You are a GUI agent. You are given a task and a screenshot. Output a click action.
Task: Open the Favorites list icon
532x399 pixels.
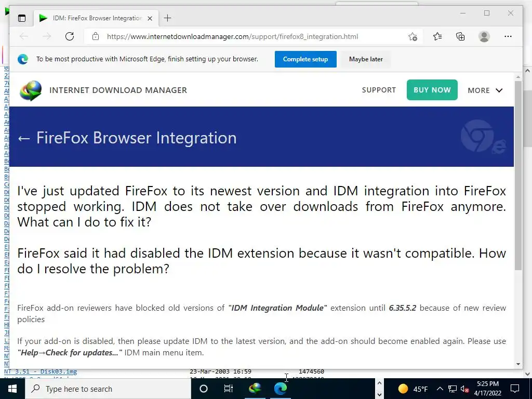(437, 36)
